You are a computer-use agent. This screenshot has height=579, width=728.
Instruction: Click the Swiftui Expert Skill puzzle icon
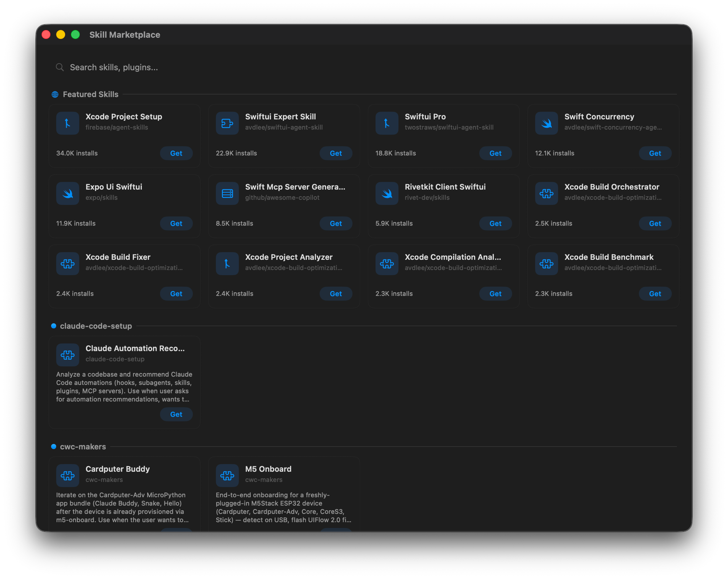tap(227, 123)
